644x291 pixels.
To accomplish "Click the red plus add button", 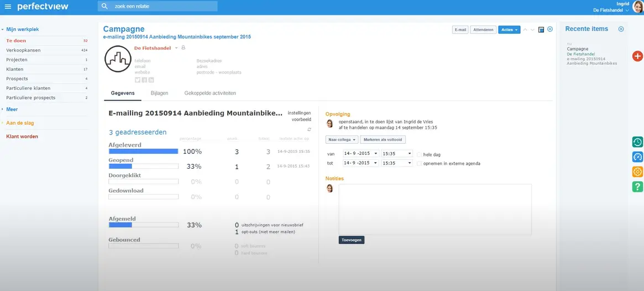I will coord(637,56).
